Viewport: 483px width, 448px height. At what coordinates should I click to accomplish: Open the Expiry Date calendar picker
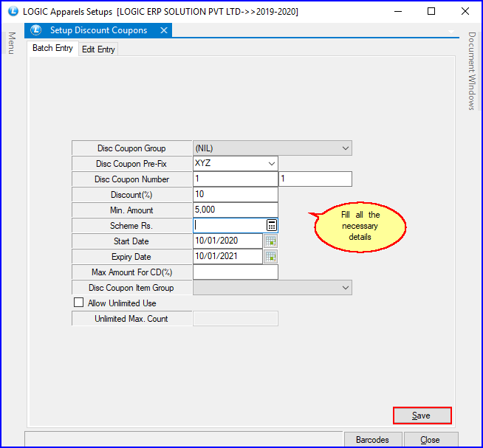tap(271, 257)
